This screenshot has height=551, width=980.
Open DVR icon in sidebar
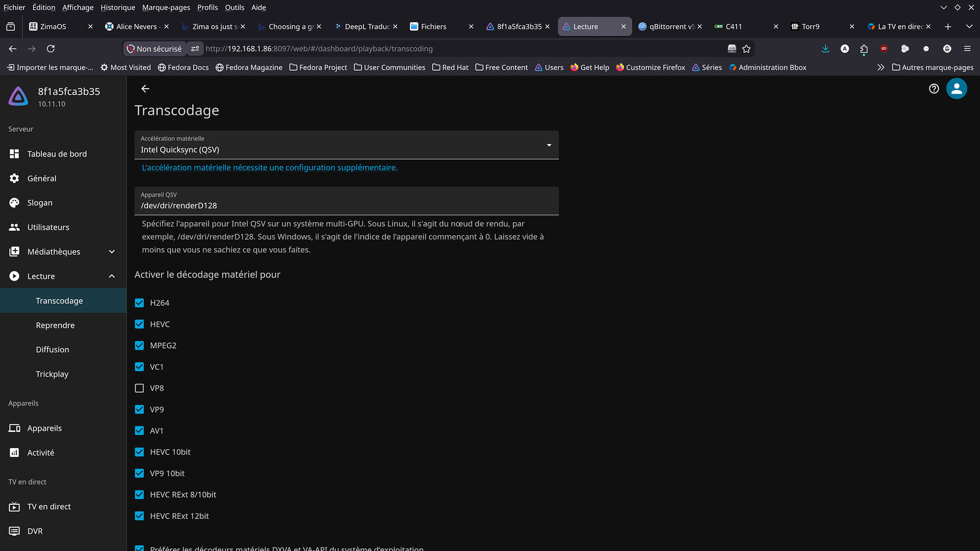(15, 531)
